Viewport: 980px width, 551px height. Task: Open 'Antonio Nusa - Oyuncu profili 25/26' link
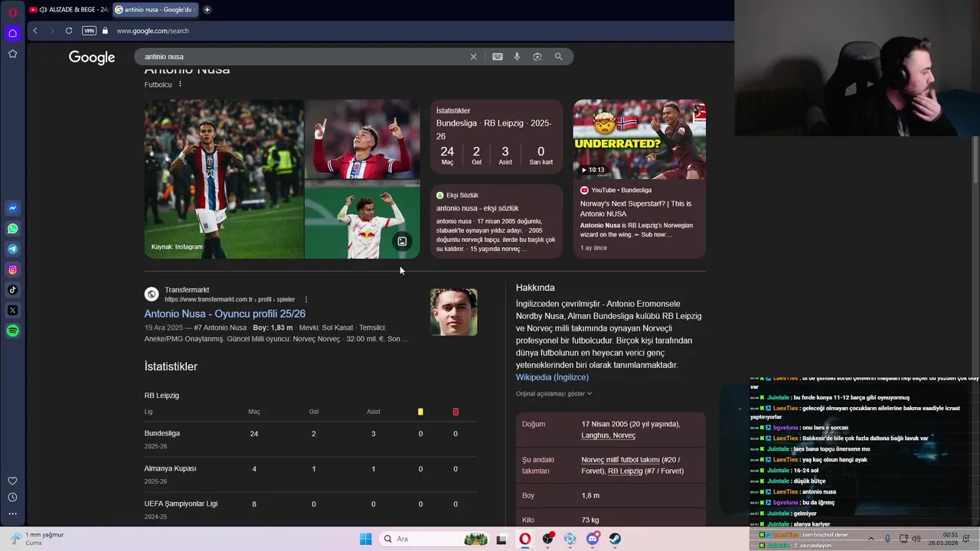225,314
